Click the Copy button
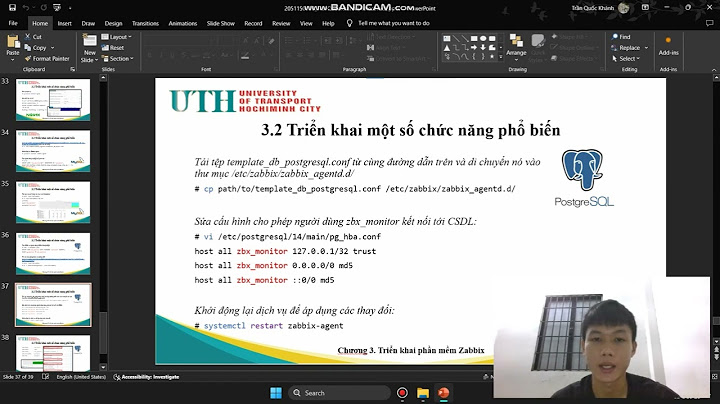Viewport: 720px width, 404px height. [35, 48]
